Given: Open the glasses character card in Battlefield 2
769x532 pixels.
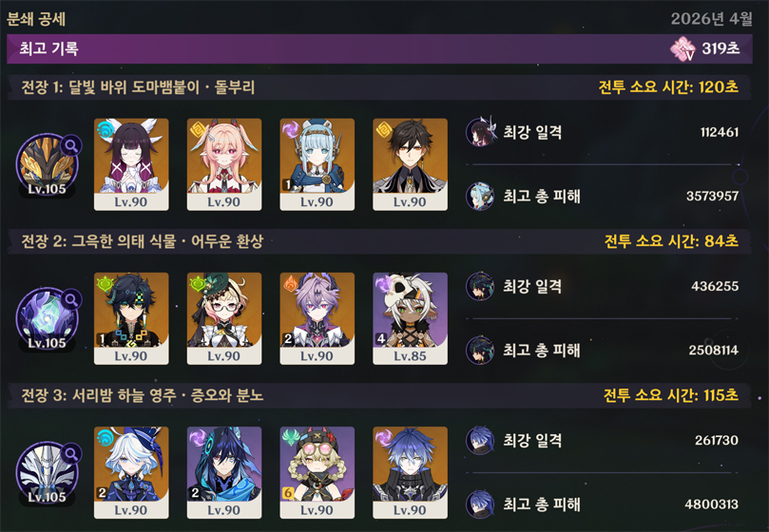Looking at the screenshot, I should (x=224, y=318).
